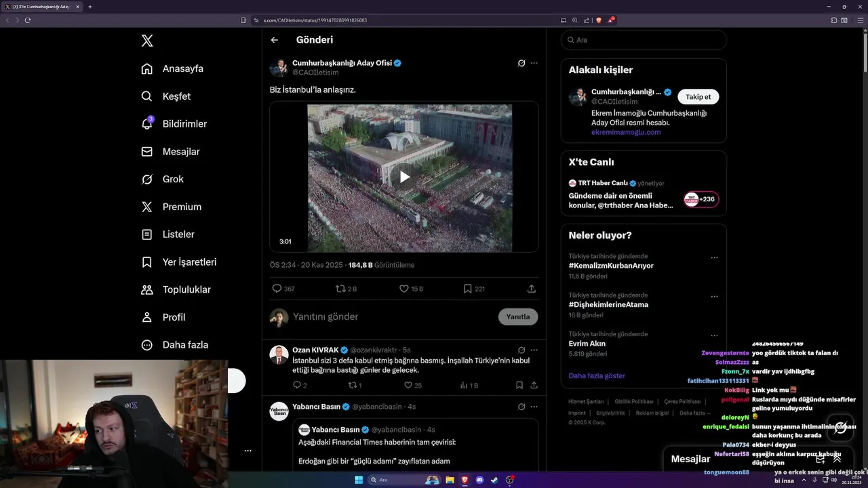Open the Keşfet explore page

pyautogui.click(x=165, y=96)
